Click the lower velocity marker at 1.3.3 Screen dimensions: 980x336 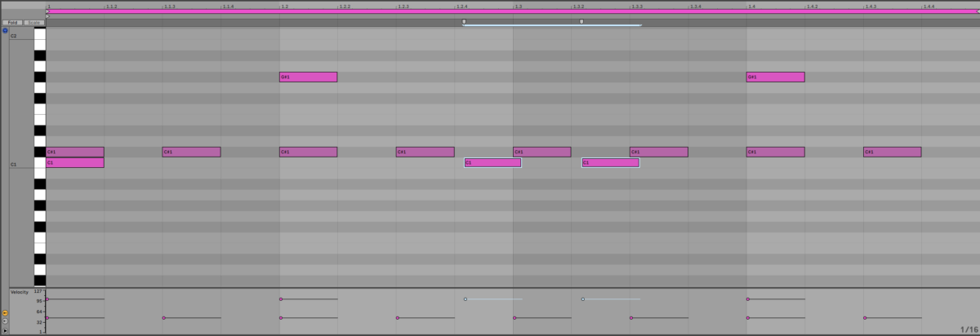(x=631, y=318)
